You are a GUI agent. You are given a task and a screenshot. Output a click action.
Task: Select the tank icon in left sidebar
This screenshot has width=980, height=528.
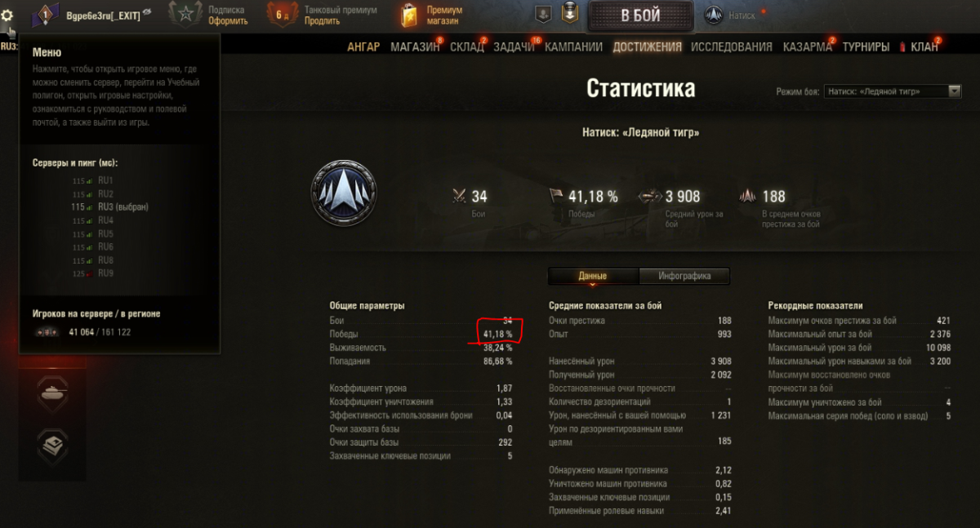(52, 393)
